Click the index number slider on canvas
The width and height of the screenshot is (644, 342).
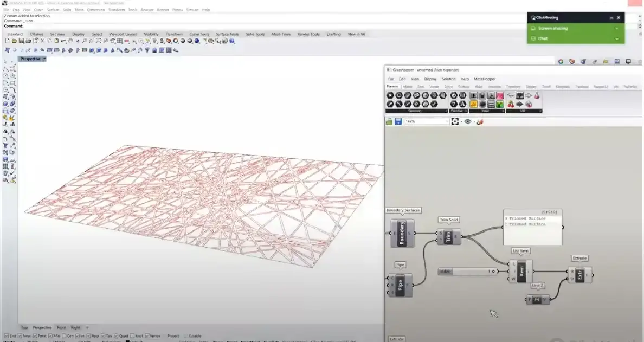pyautogui.click(x=468, y=272)
